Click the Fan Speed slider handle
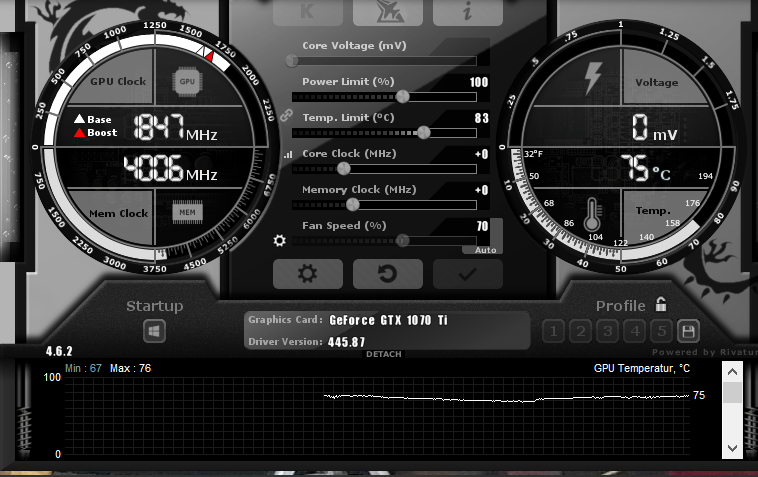 click(402, 240)
